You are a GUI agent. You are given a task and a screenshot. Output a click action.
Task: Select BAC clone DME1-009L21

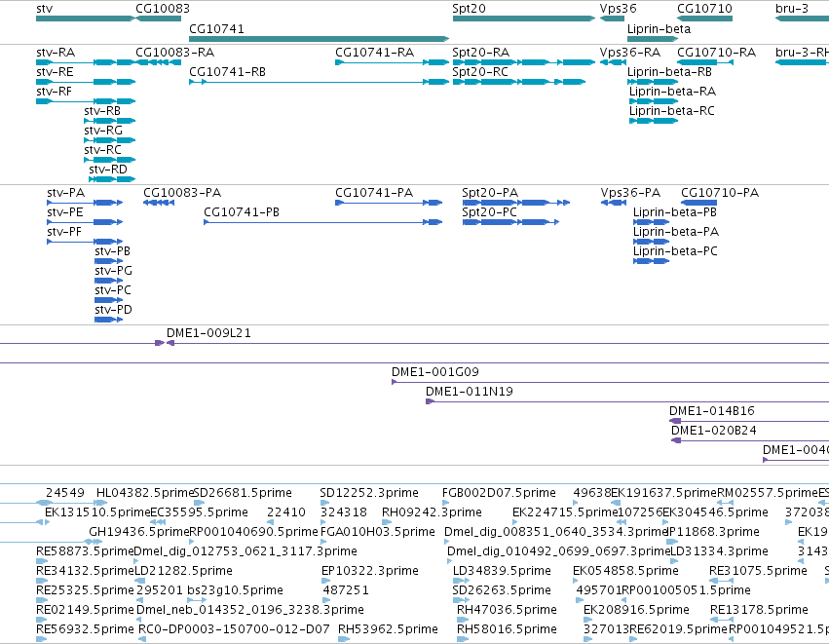[498, 343]
